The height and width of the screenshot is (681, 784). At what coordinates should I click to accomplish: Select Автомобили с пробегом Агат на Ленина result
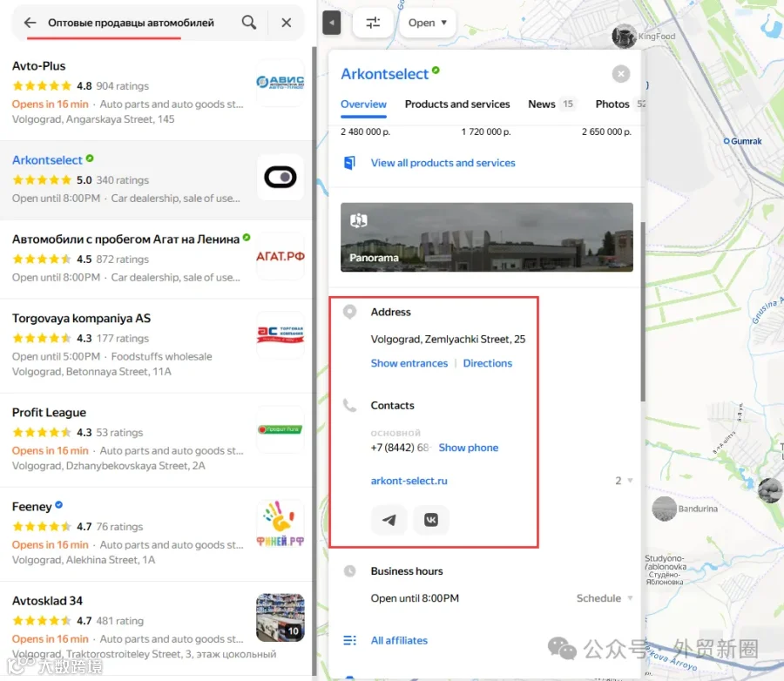point(156,259)
